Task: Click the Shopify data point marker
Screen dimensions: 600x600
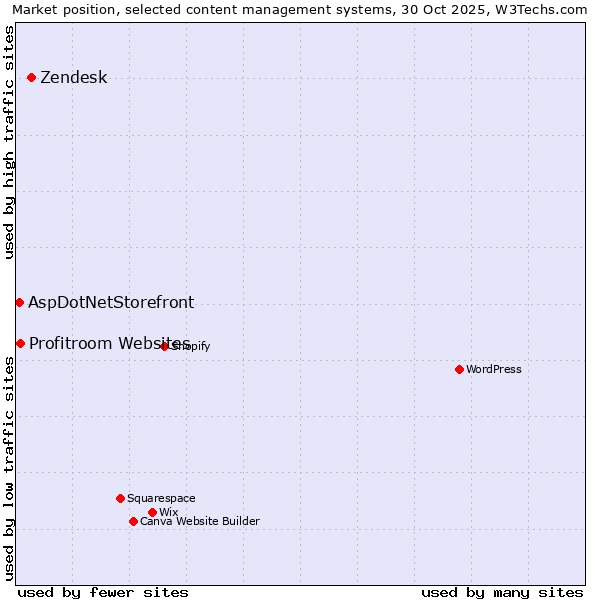Action: tap(165, 346)
